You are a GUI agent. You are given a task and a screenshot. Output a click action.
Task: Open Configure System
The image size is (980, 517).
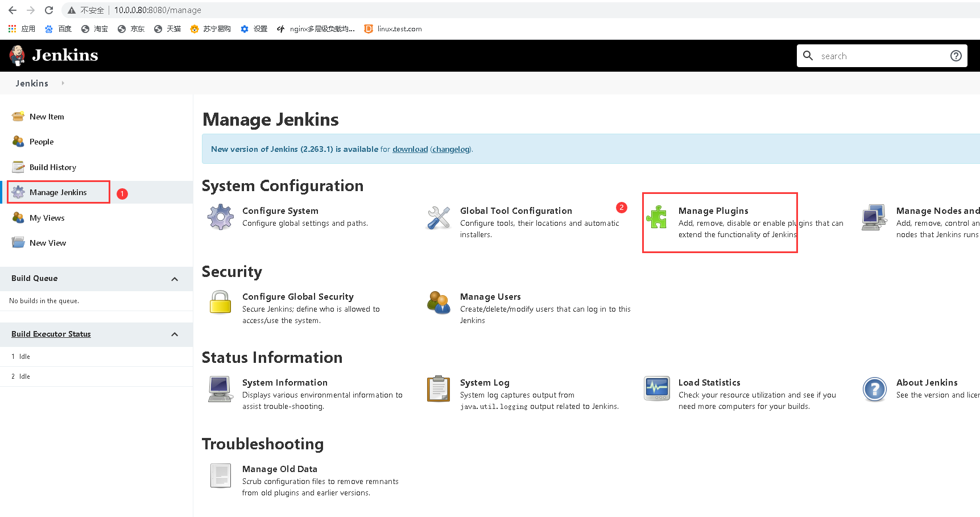coord(280,210)
